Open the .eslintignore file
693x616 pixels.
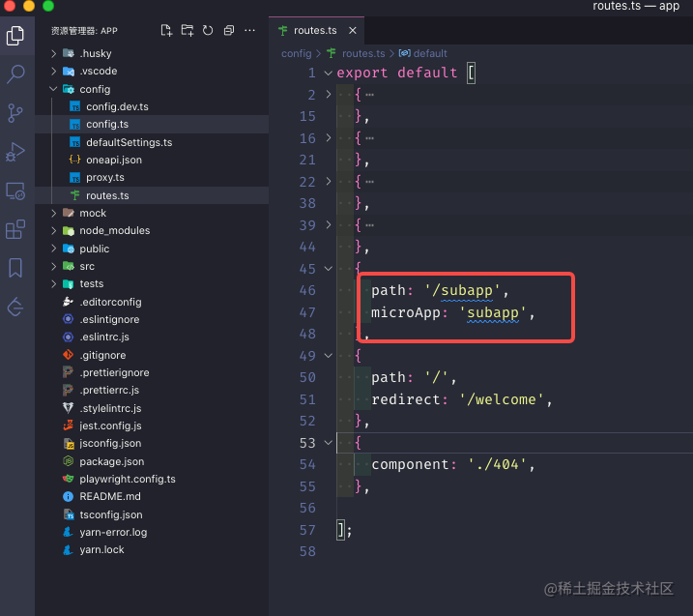[x=152, y=319]
